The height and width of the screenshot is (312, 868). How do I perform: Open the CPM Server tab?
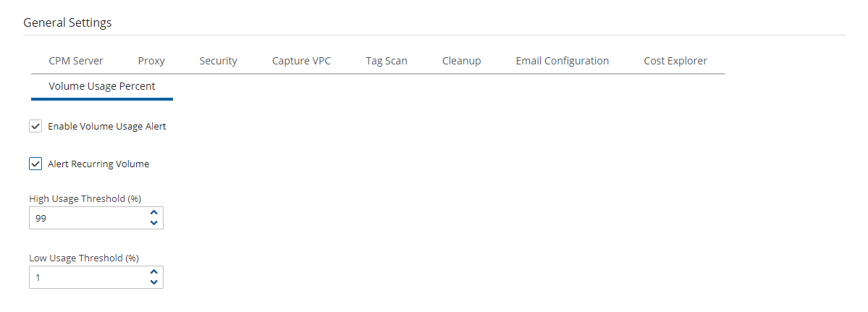coord(76,61)
